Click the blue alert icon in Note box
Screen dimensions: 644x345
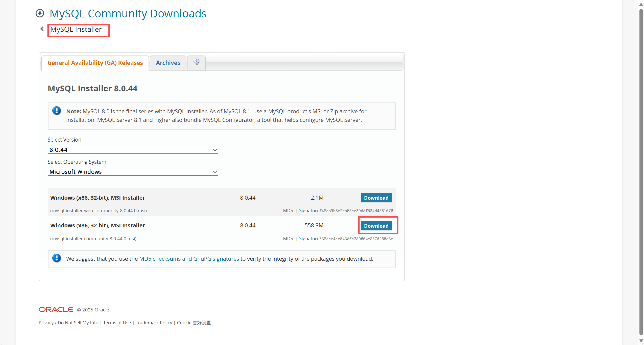pos(57,111)
